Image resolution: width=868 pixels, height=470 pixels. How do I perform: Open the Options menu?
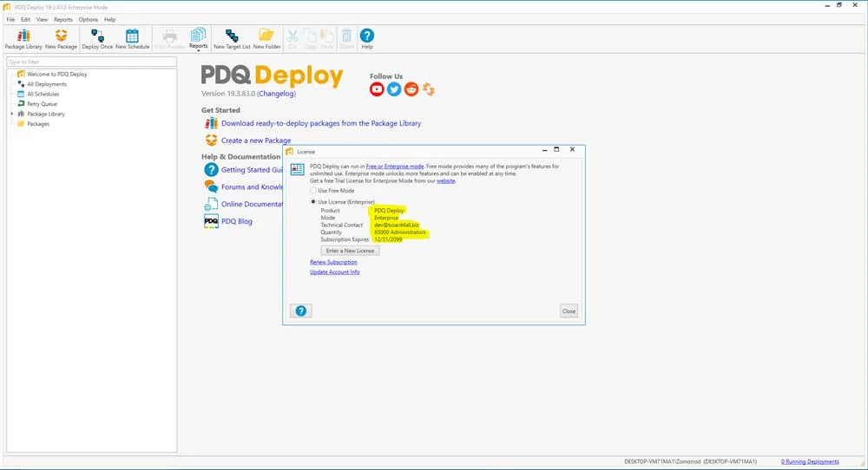88,19
